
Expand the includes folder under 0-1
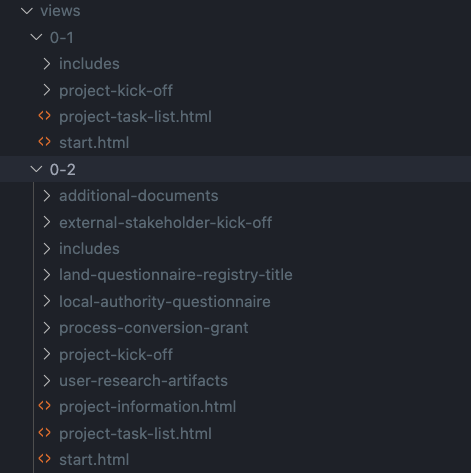click(47, 64)
